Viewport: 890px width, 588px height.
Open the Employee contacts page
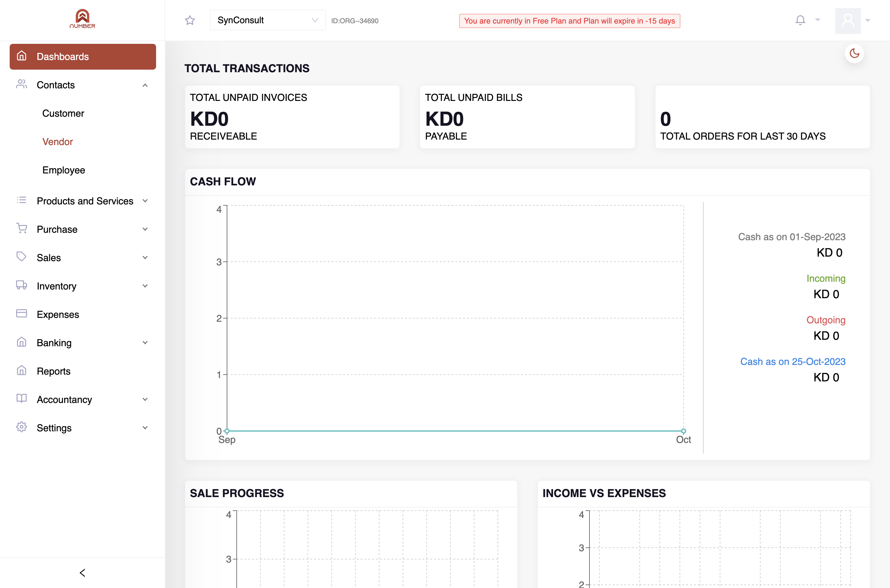(x=64, y=170)
